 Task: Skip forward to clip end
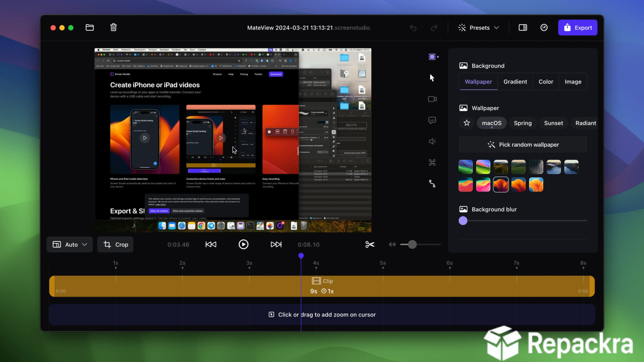point(276,244)
